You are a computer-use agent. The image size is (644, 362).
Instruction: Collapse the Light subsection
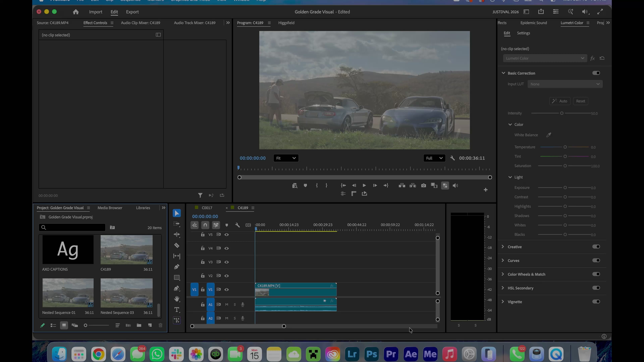click(510, 177)
